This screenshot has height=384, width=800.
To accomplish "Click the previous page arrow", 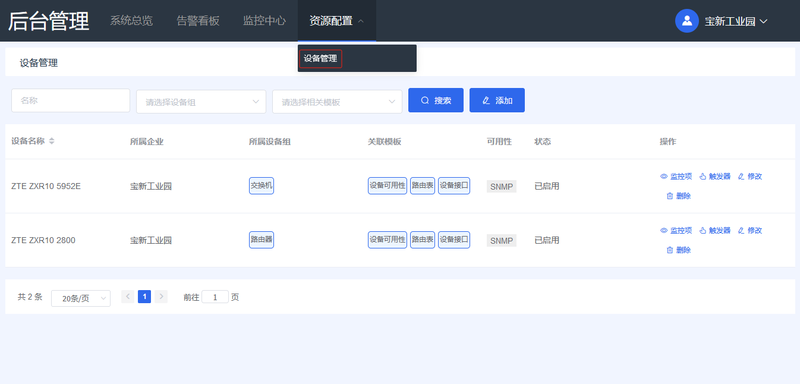I will click(128, 296).
